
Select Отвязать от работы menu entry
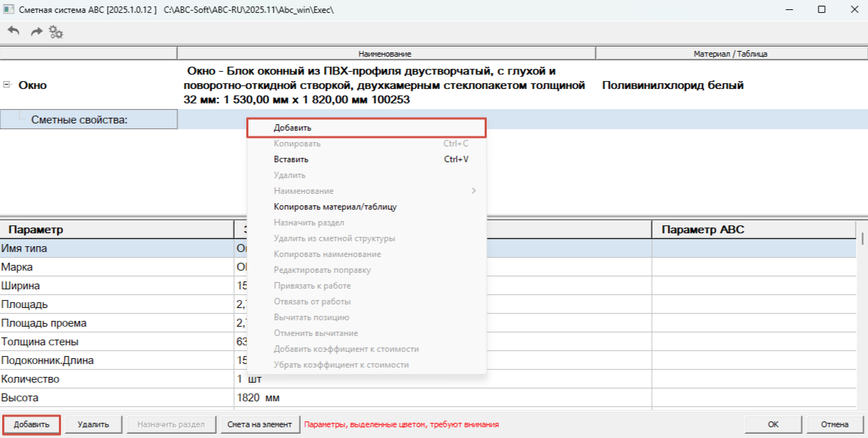(x=366, y=302)
